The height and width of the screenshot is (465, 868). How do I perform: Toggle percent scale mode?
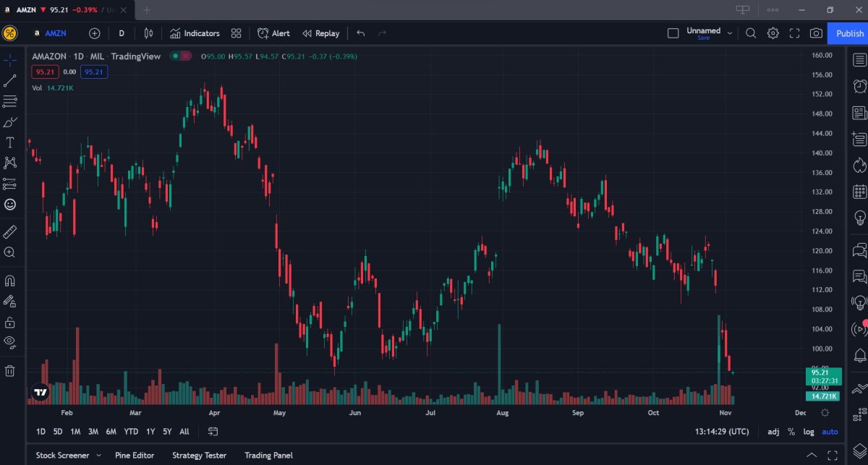tap(791, 432)
